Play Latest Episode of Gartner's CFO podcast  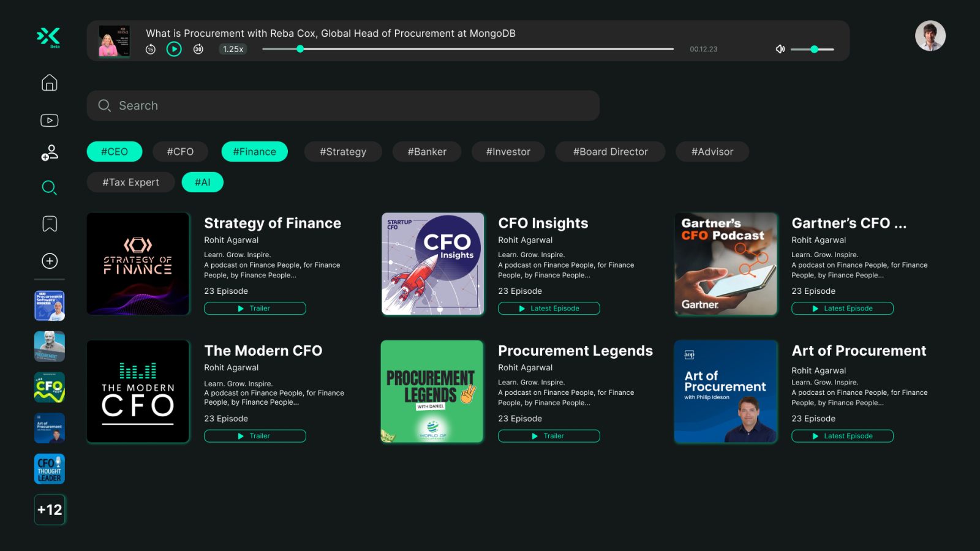(842, 309)
